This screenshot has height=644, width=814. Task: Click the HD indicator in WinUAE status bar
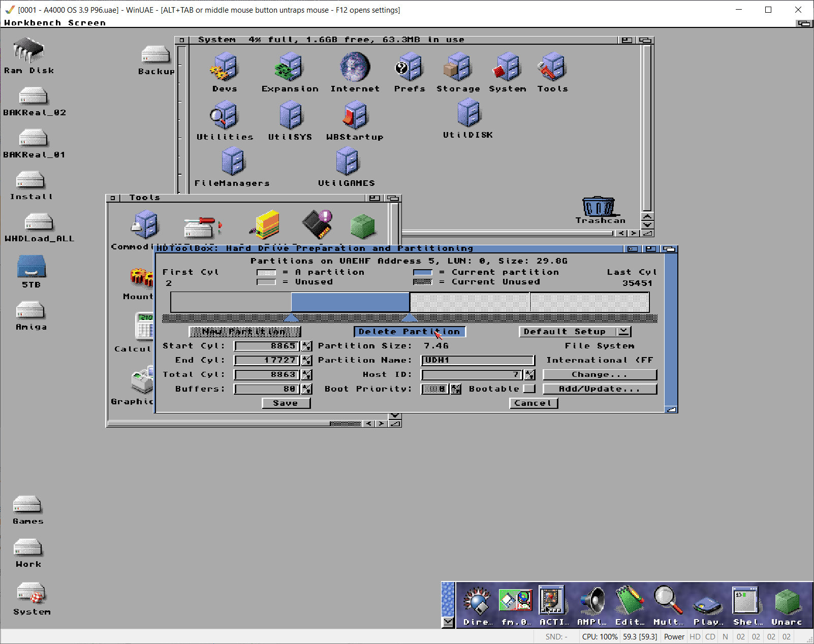pyautogui.click(x=695, y=636)
